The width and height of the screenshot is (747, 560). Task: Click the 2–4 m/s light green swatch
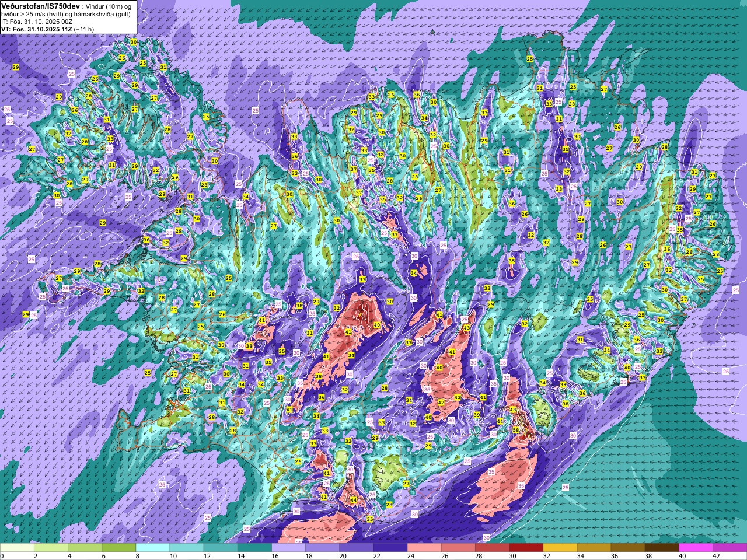[x=51, y=548]
